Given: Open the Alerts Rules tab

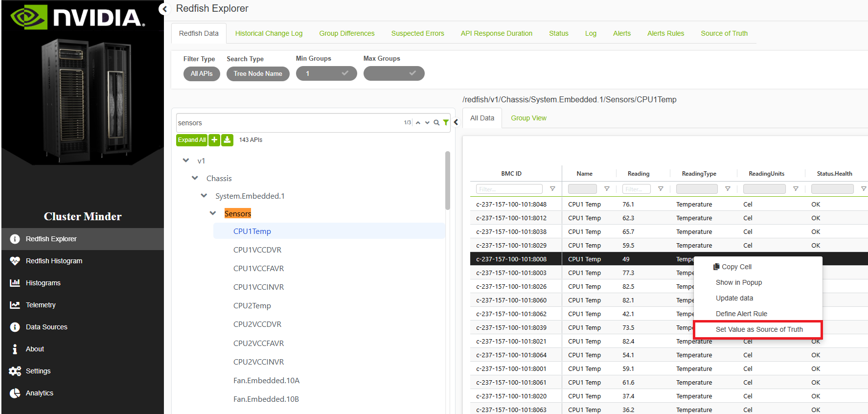Looking at the screenshot, I should pyautogui.click(x=666, y=33).
